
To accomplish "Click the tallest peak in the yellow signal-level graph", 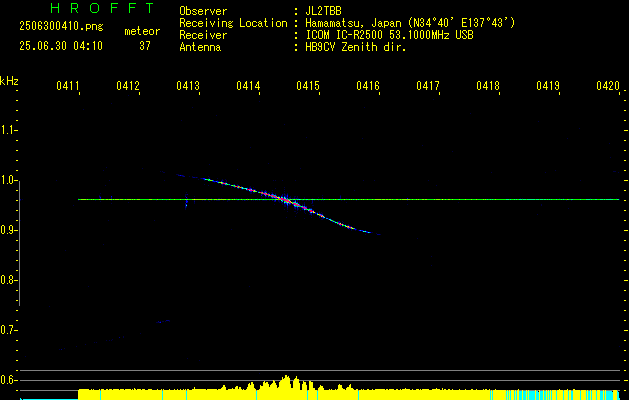I will [286, 381].
